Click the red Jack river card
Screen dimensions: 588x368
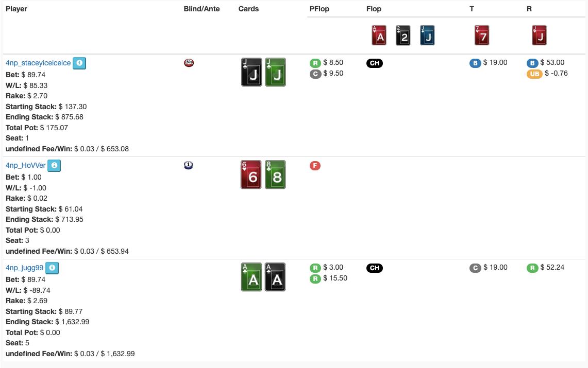coord(539,36)
